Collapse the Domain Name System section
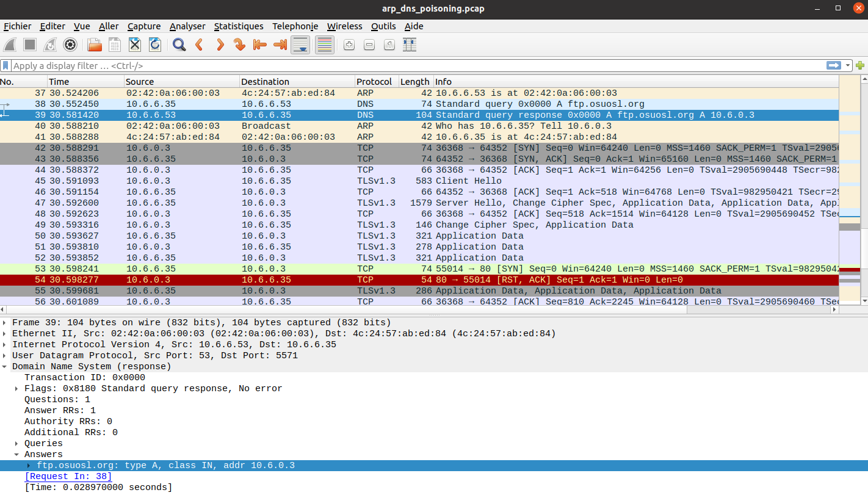Image resolution: width=868 pixels, height=498 pixels. [5, 367]
